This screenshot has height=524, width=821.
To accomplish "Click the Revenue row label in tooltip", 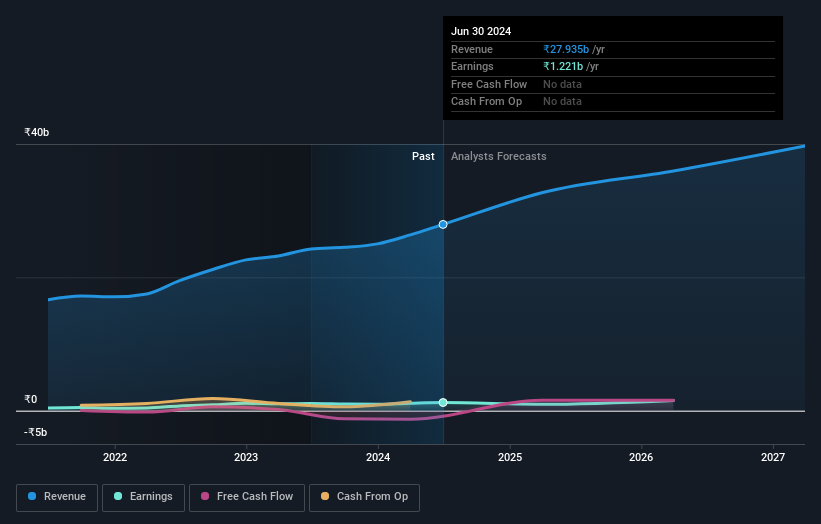I will [x=472, y=49].
